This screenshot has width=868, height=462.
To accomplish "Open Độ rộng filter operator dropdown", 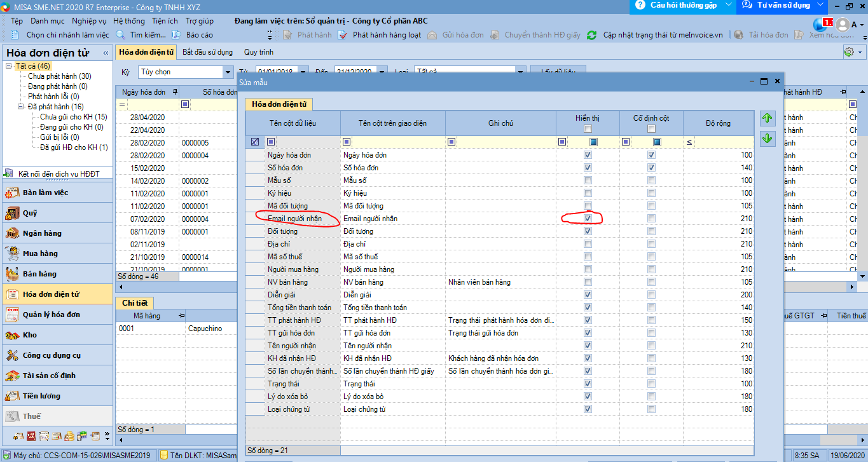I will click(690, 142).
